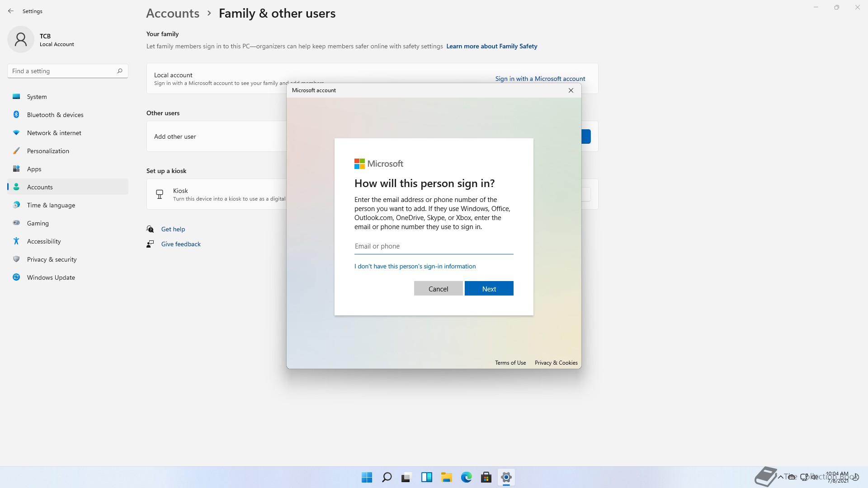This screenshot has width=868, height=488.
Task: Select Bluetooth & devices menu item
Action: click(68, 115)
